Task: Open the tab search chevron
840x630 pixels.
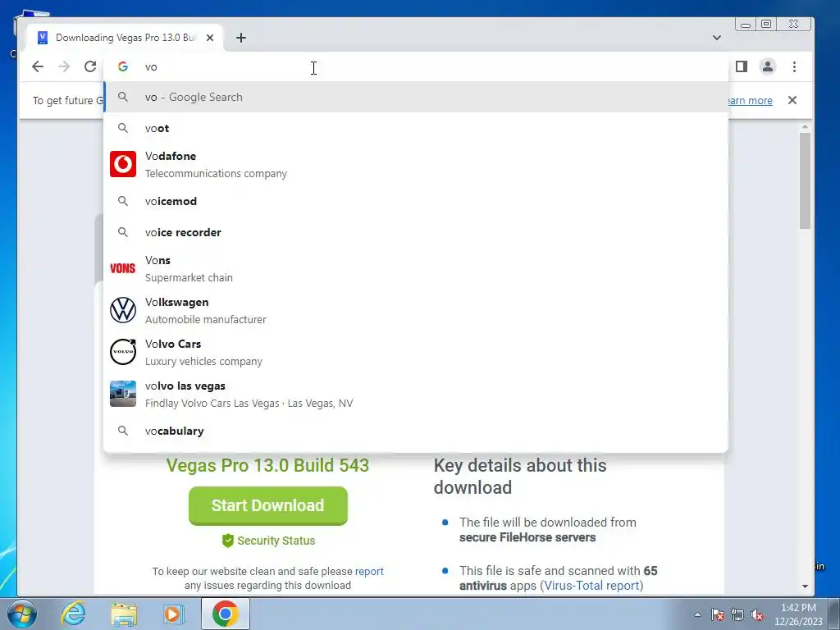Action: (717, 38)
